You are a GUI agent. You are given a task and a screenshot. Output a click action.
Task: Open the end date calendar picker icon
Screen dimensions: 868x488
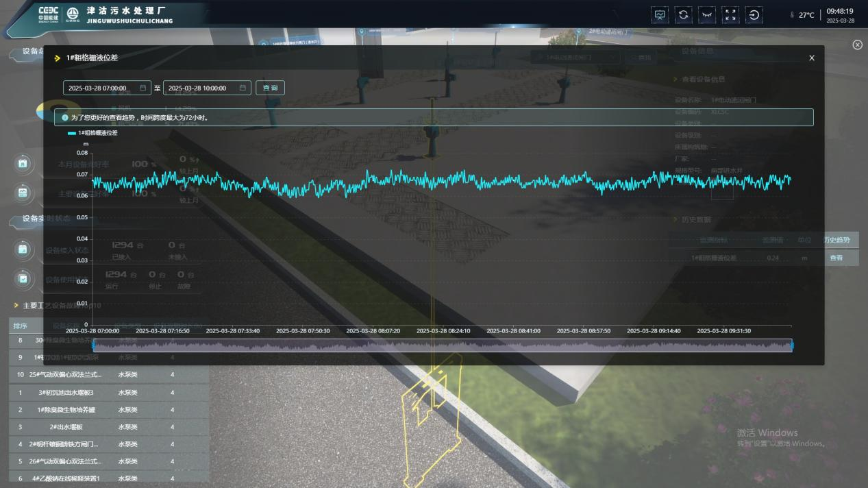click(x=243, y=88)
